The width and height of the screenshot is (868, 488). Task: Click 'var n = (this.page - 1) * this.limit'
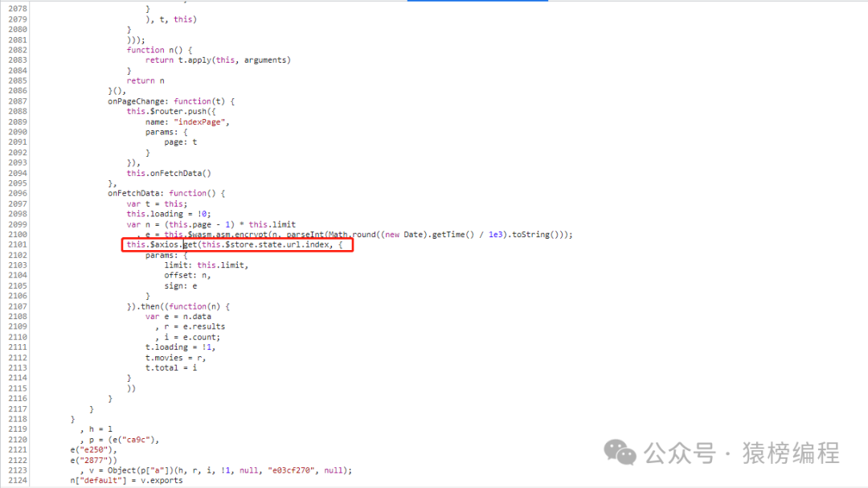(x=211, y=224)
